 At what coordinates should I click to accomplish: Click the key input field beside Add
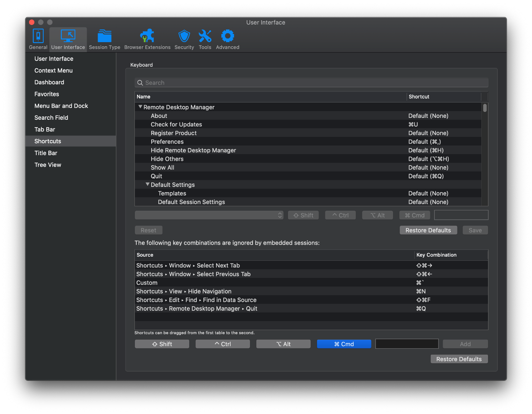tap(407, 344)
